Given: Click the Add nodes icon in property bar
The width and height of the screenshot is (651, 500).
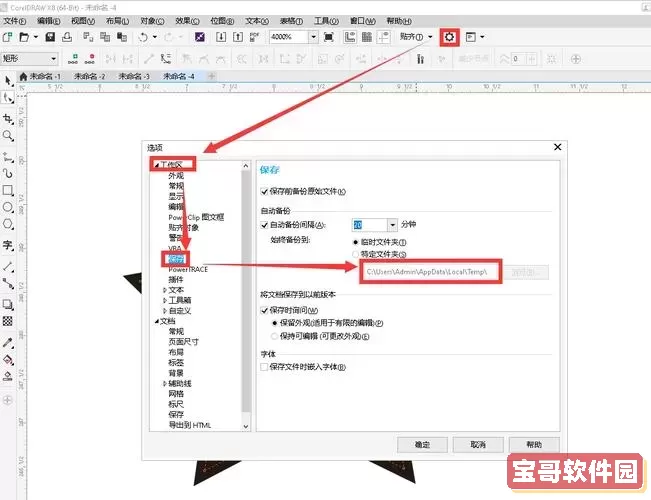Looking at the screenshot, I should click(x=73, y=59).
